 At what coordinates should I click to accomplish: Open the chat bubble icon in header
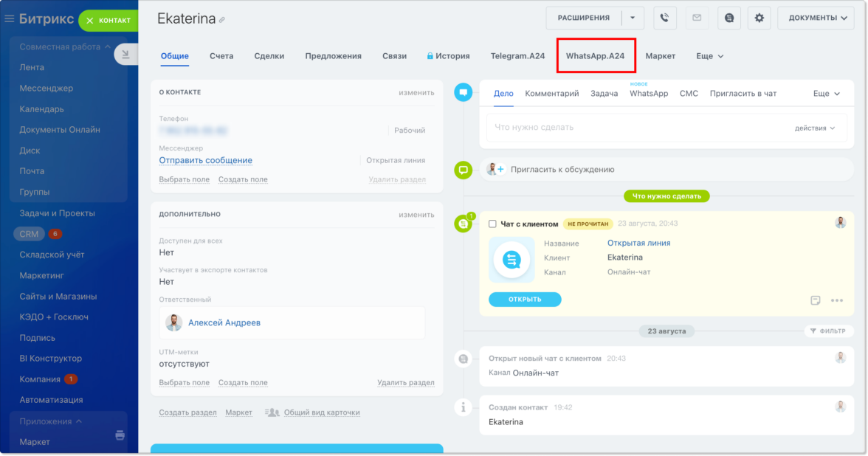tap(729, 18)
